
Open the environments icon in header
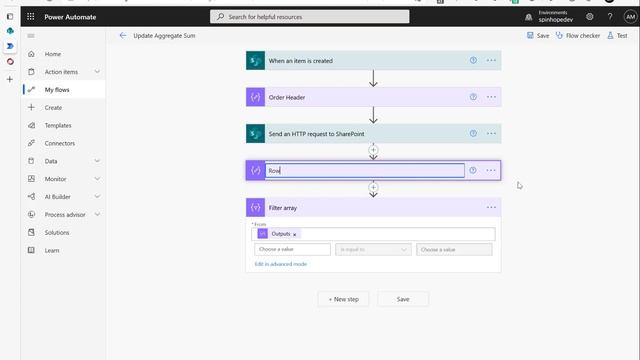point(528,17)
